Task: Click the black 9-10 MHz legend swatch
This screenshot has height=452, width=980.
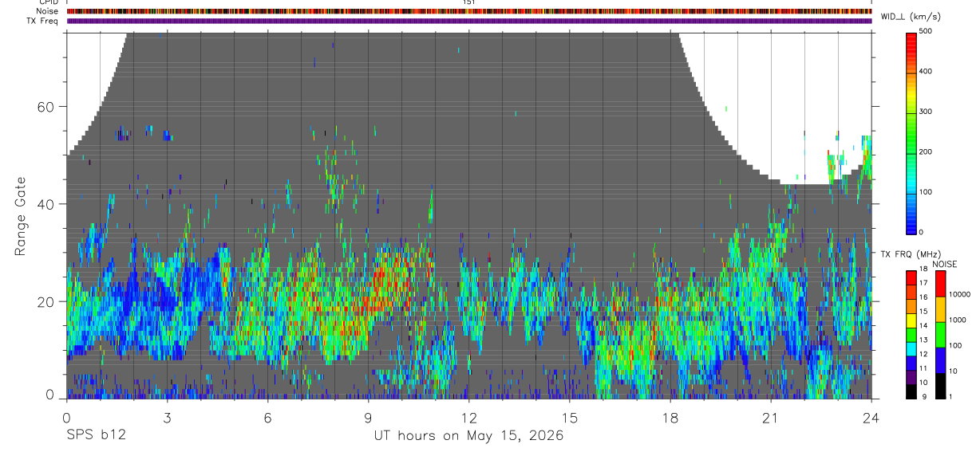Action: pos(911,391)
